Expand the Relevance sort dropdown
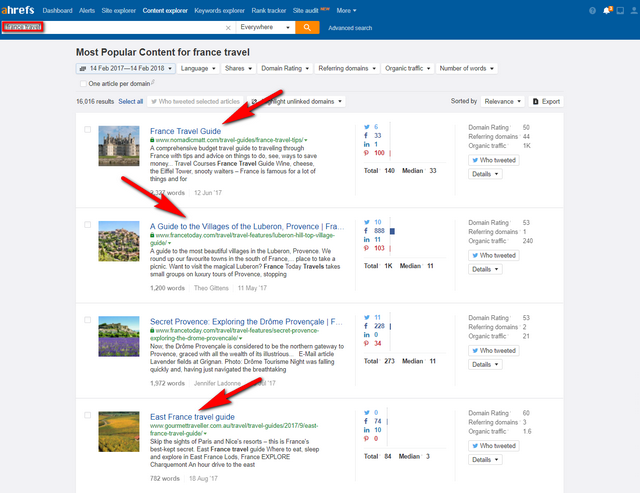Viewport: 640px width, 493px height. click(x=502, y=101)
